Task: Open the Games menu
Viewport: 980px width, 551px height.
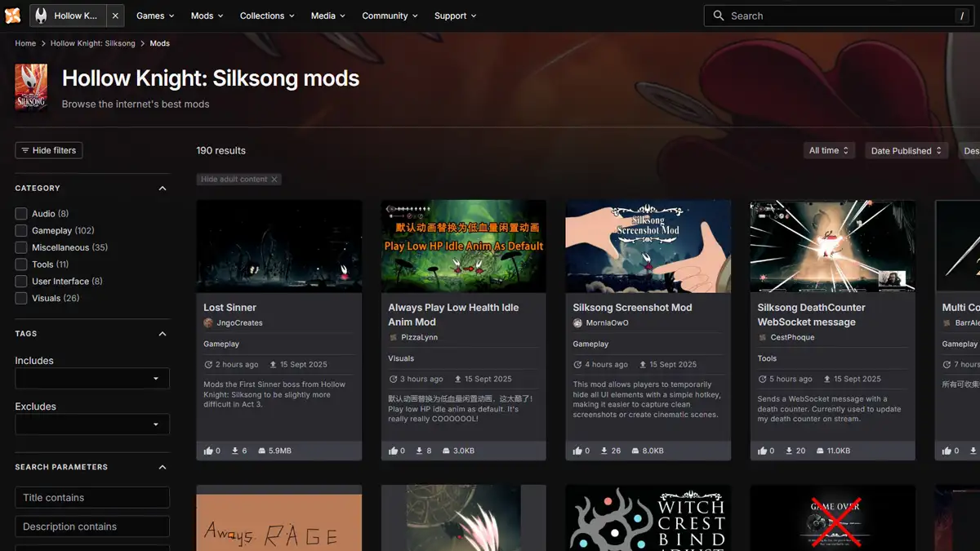Action: tap(155, 16)
